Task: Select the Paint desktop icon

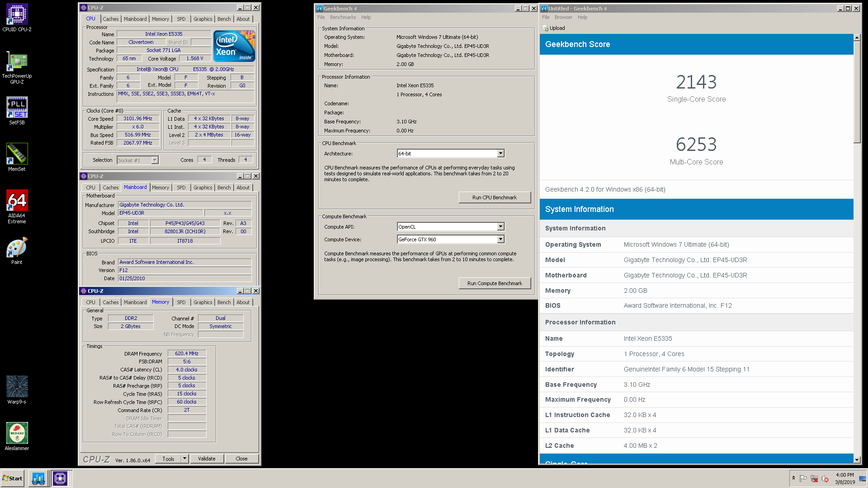Action: [17, 250]
